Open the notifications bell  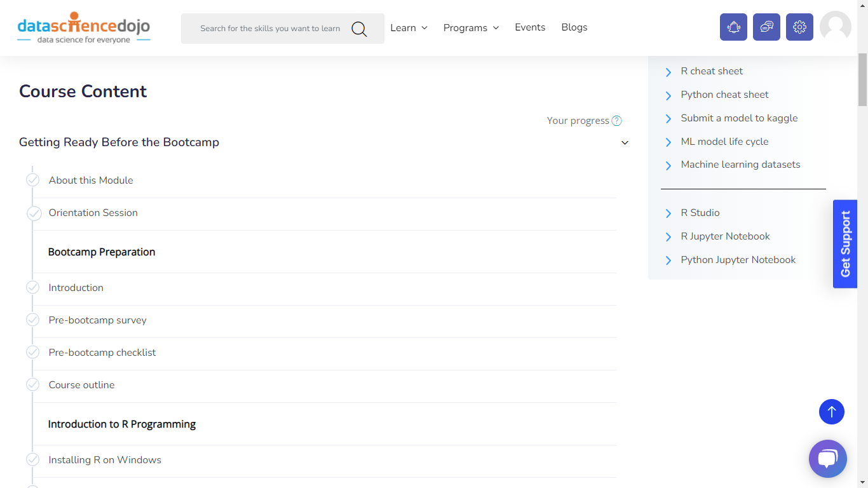click(733, 27)
